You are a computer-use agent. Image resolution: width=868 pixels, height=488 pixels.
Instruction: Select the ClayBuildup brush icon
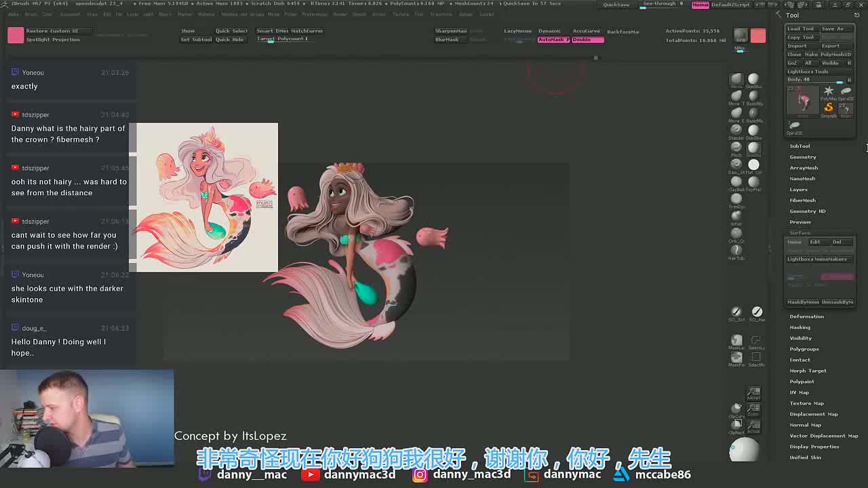736,182
